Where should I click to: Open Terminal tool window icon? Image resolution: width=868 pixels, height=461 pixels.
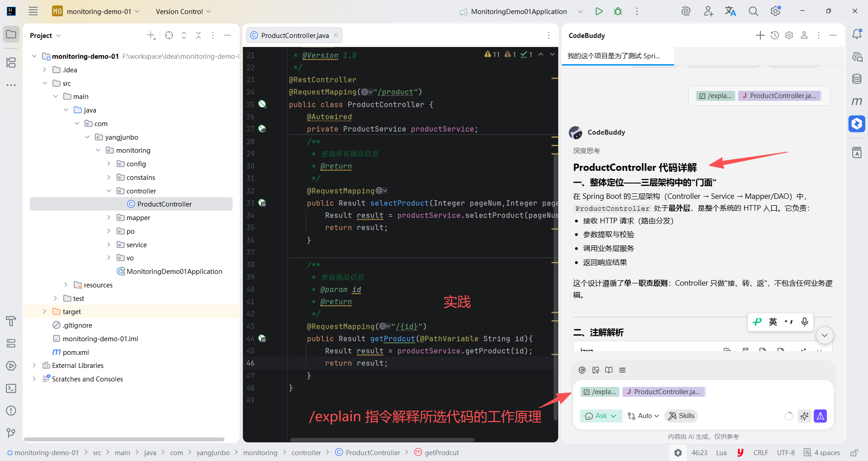[x=11, y=388]
